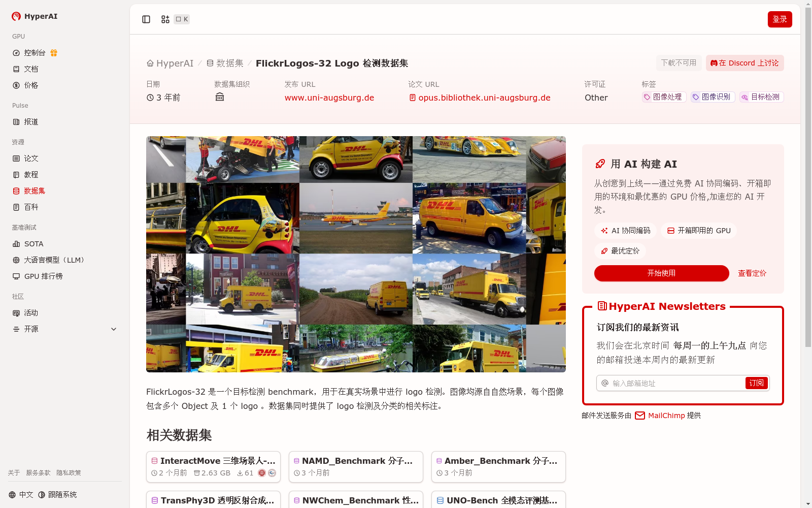This screenshot has height=508, width=812.
Task: Click the 订阅 button
Action: [756, 383]
